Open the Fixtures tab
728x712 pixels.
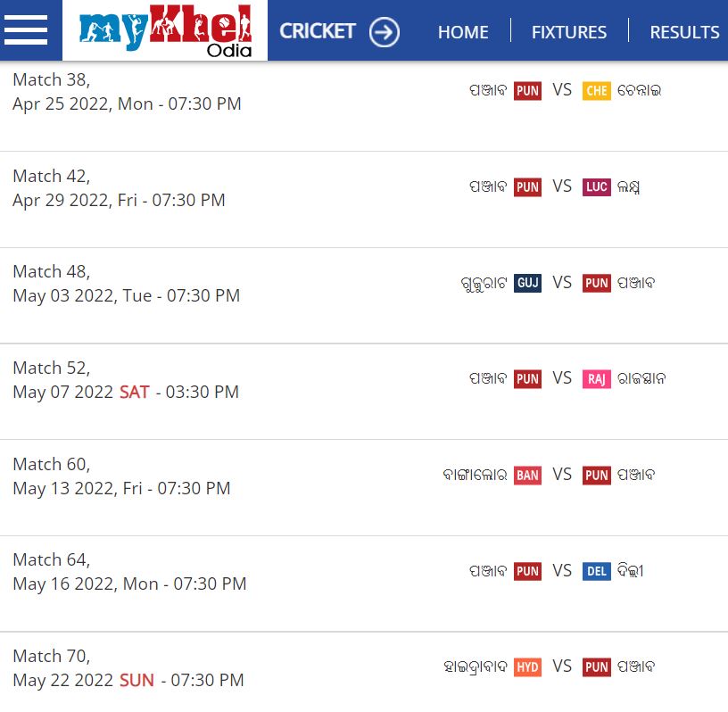(x=568, y=32)
